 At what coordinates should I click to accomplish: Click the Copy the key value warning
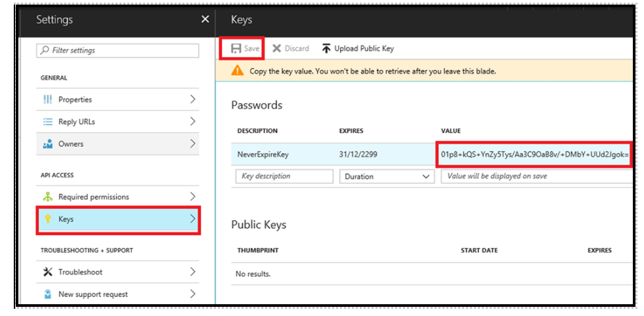(x=373, y=71)
